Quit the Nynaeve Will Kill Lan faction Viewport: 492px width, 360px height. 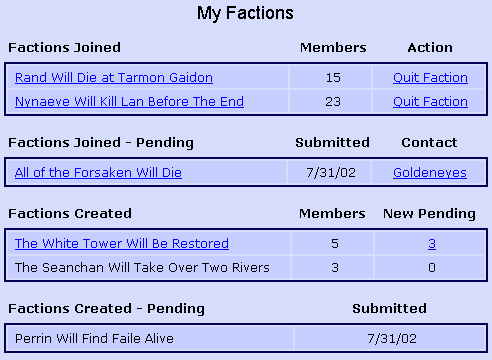click(430, 102)
